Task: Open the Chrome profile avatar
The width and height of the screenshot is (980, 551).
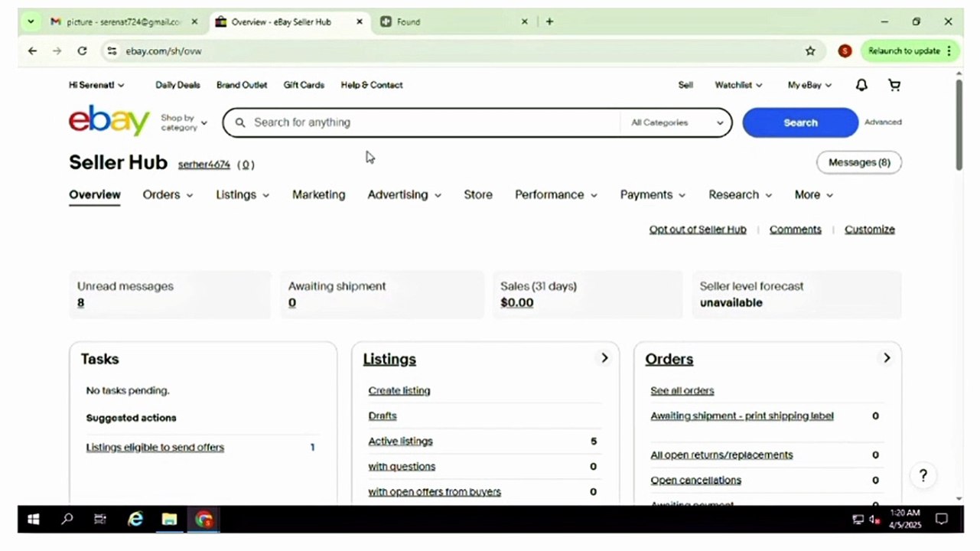Action: coord(845,51)
